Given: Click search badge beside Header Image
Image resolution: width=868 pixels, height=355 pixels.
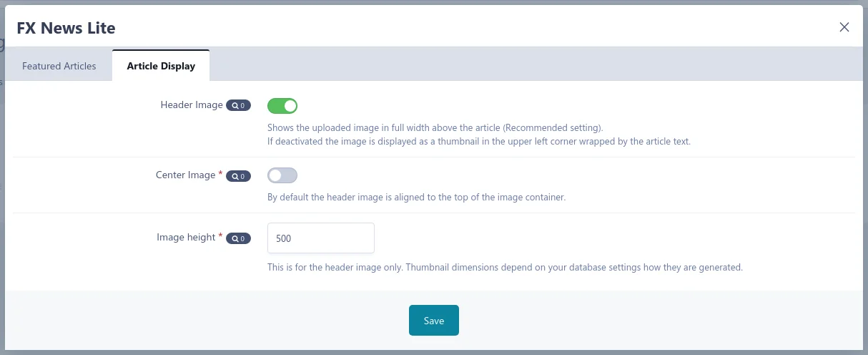Looking at the screenshot, I should (x=239, y=106).
